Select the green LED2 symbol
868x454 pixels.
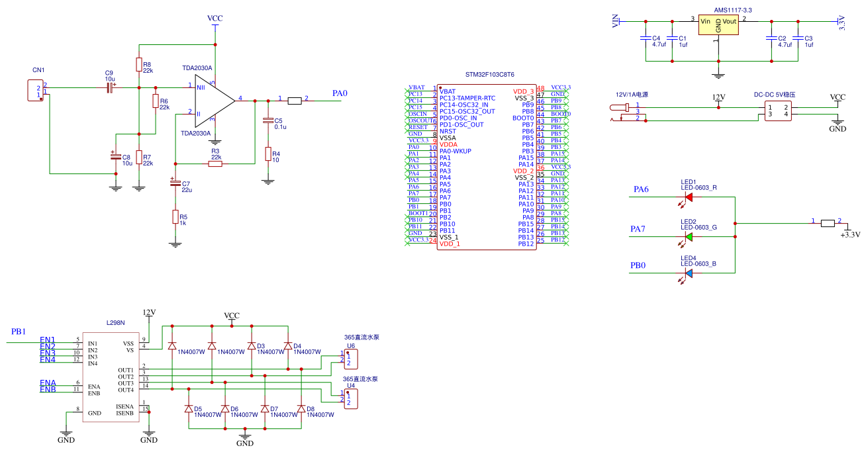pyautogui.click(x=689, y=236)
